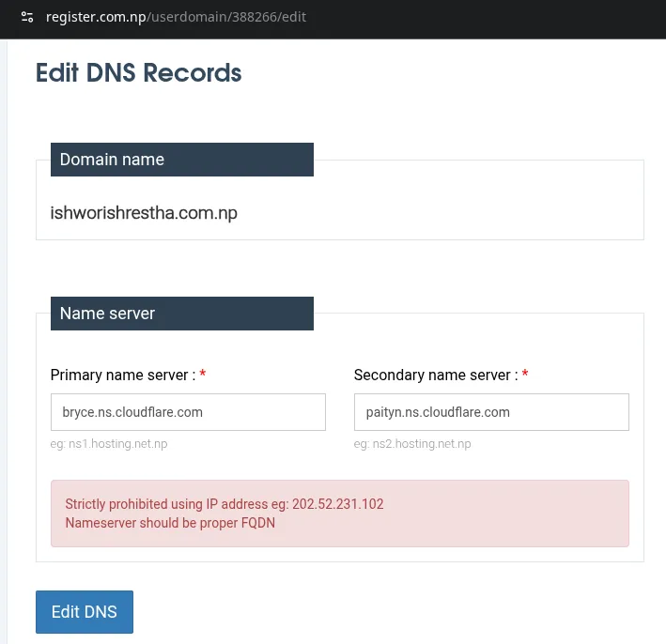Click the red asterisk beside Secondary name server
The image size is (666, 644).
[x=525, y=375]
